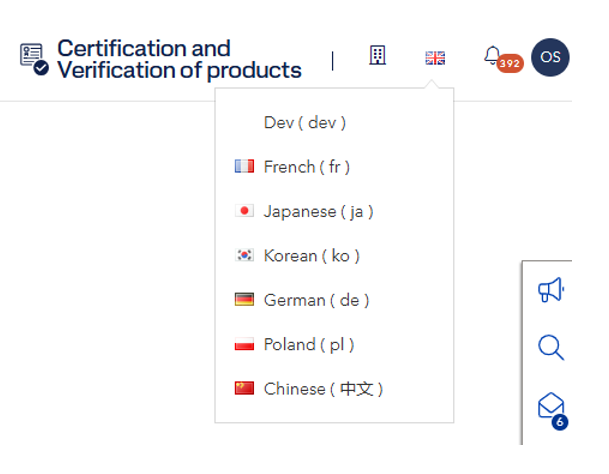The height and width of the screenshot is (474, 609).
Task: Click the Japanese flag icon
Action: [244, 211]
